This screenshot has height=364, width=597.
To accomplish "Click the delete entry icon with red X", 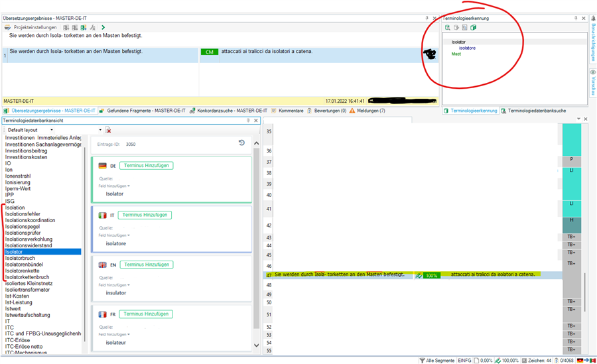I will [108, 130].
